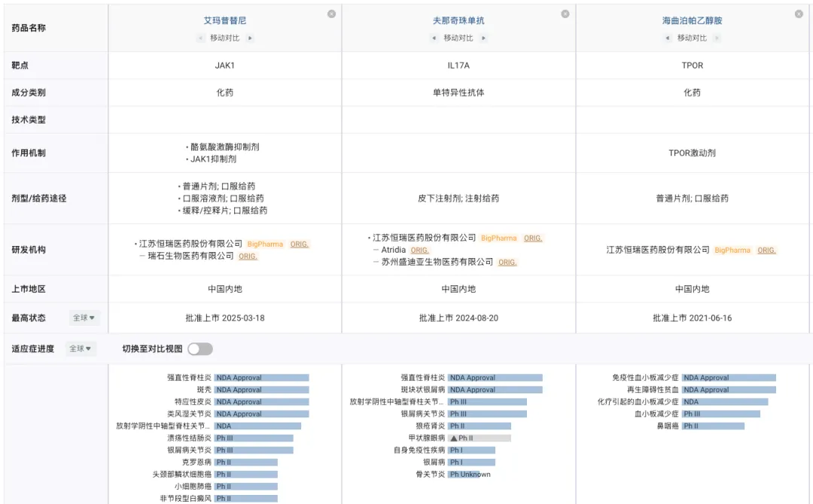Image resolution: width=813 pixels, height=504 pixels.
Task: Click the ORIG. tag next to Atridia
Action: point(420,250)
